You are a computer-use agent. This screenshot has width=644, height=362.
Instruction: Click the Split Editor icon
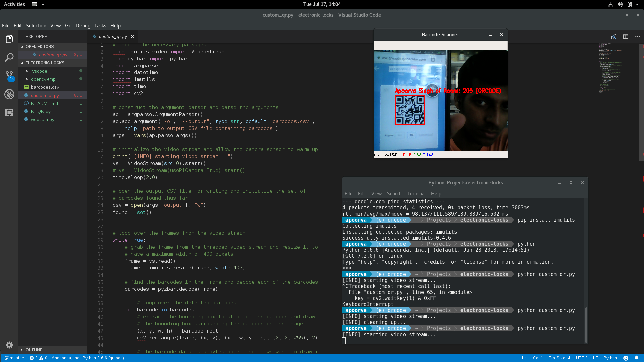point(626,36)
